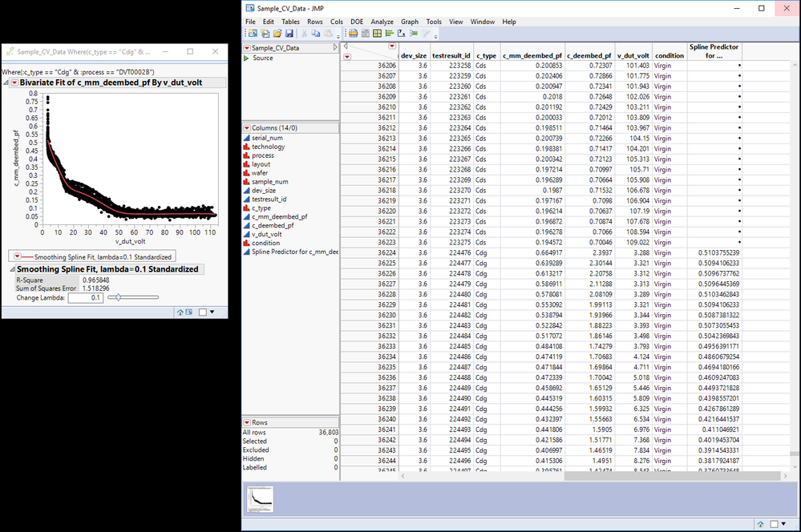Viewport: 801px width, 532px height.
Task: Click the New Data Table toolbar icon
Action: [253, 34]
